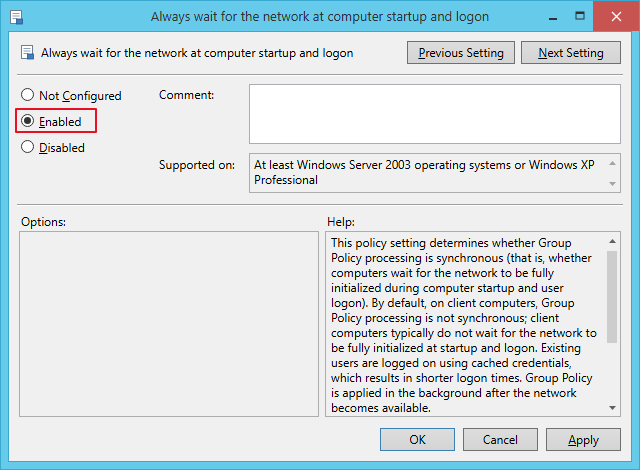Click the 'Options:' label
This screenshot has width=640, height=470.
(x=43, y=222)
